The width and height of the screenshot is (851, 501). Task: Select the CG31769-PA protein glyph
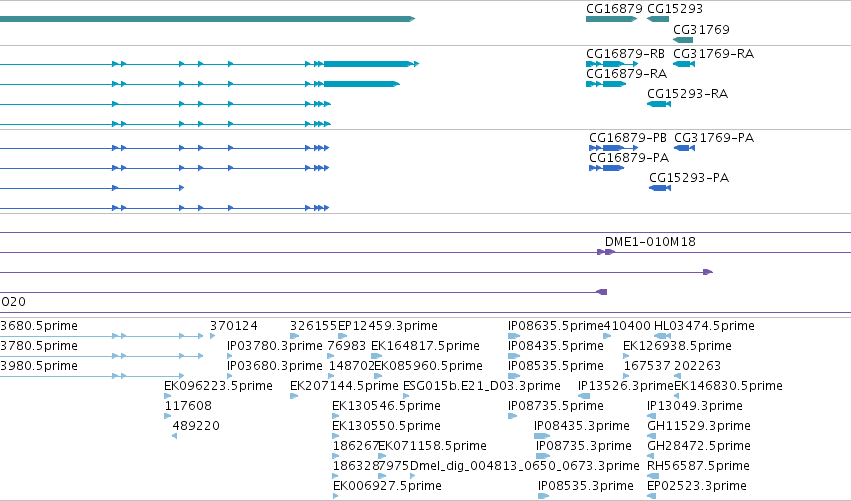pos(684,148)
